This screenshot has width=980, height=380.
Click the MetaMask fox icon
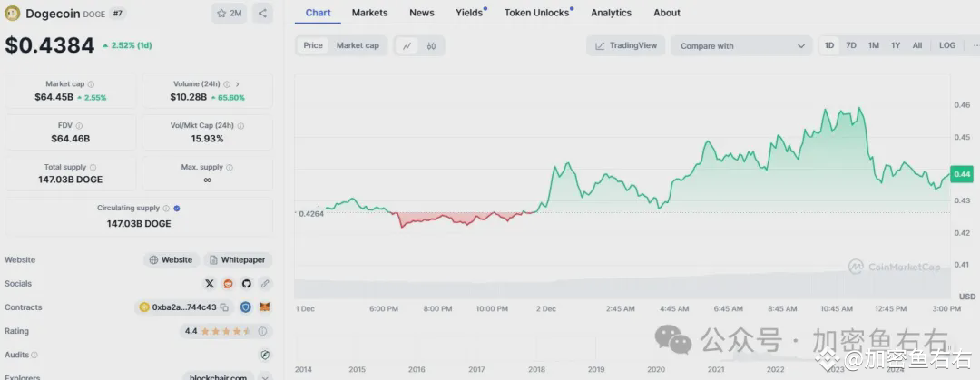pos(265,307)
